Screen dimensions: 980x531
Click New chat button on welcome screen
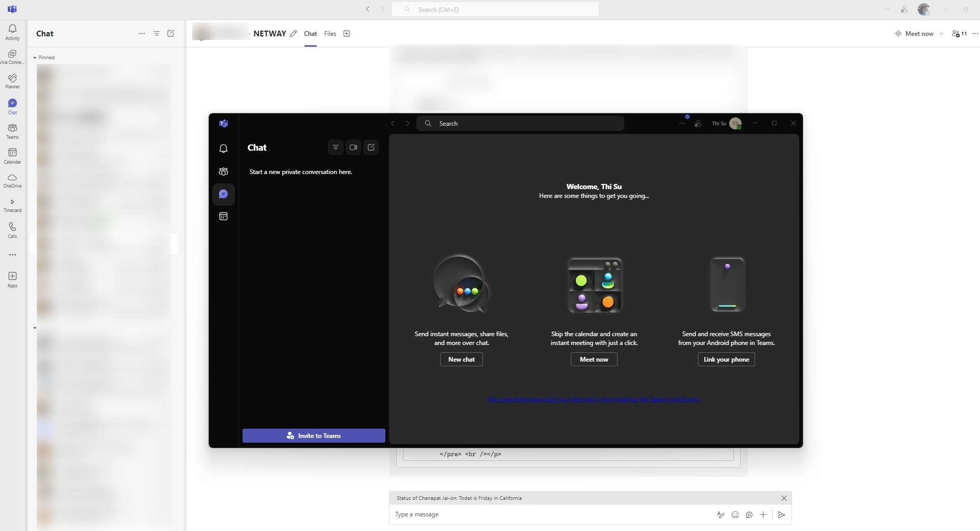[x=462, y=360]
